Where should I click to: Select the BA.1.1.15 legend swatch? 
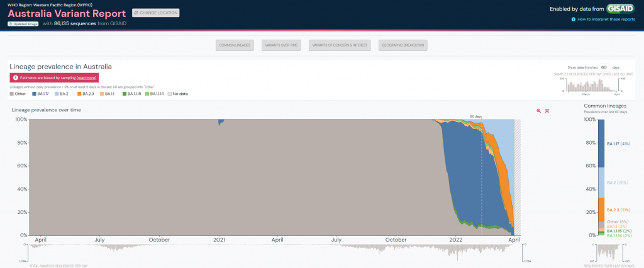(x=124, y=94)
